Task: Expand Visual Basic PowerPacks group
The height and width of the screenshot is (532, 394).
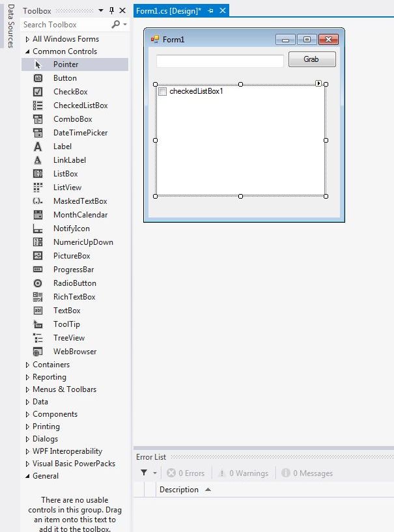Action: (x=27, y=464)
